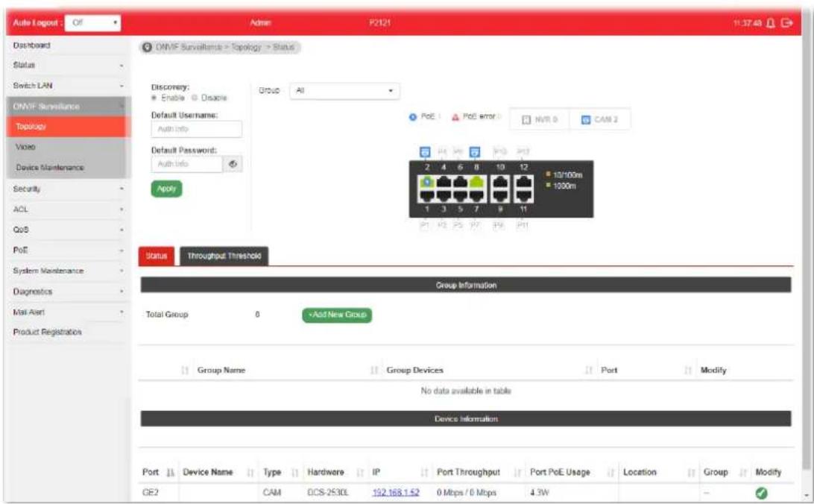Click the blue PoE legend icon
Image resolution: width=814 pixels, height=504 pixels.
point(413,117)
